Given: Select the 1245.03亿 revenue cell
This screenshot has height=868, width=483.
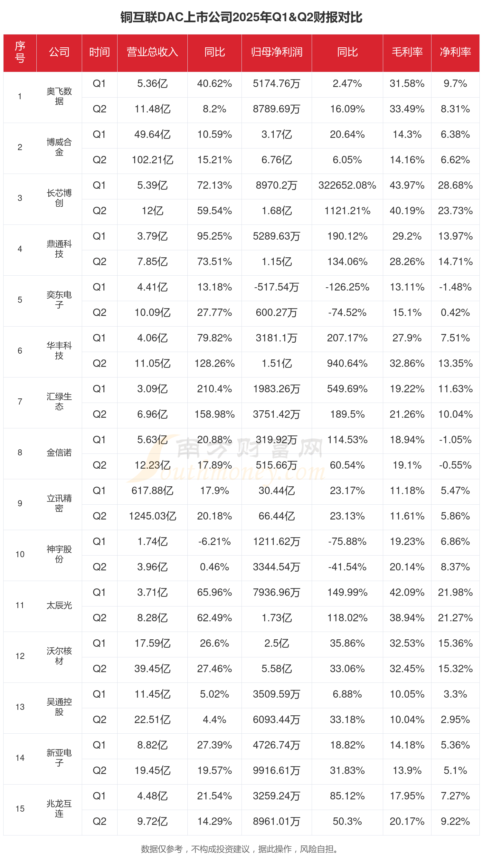Looking at the screenshot, I should coord(152,516).
